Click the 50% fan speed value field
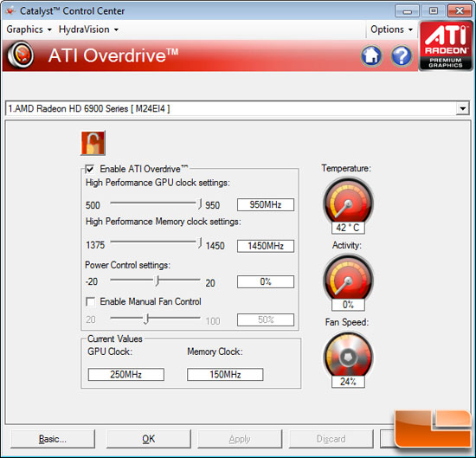 266,319
